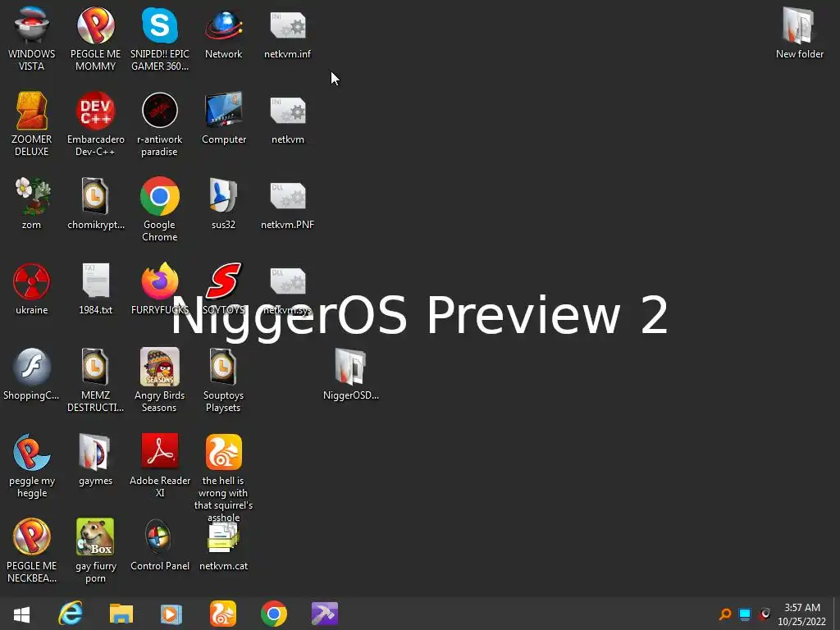Open the purple hammer taskbar app
The image size is (840, 630).
[x=325, y=614]
